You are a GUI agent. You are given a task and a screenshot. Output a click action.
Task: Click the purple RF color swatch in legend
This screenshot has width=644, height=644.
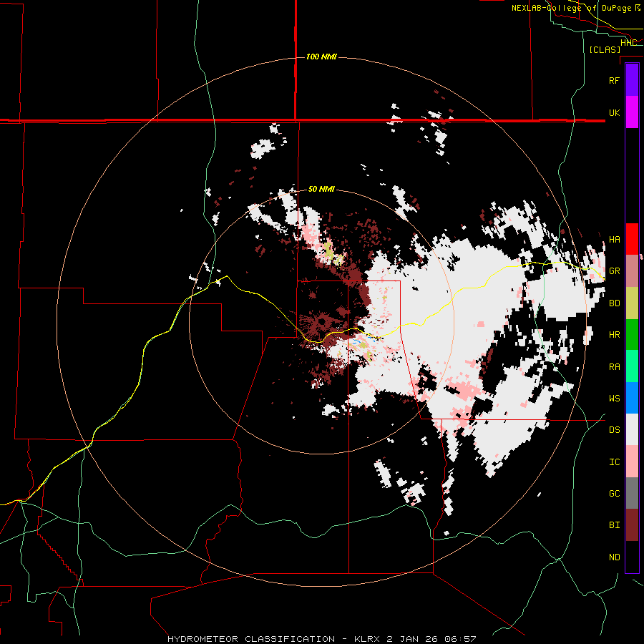(632, 80)
